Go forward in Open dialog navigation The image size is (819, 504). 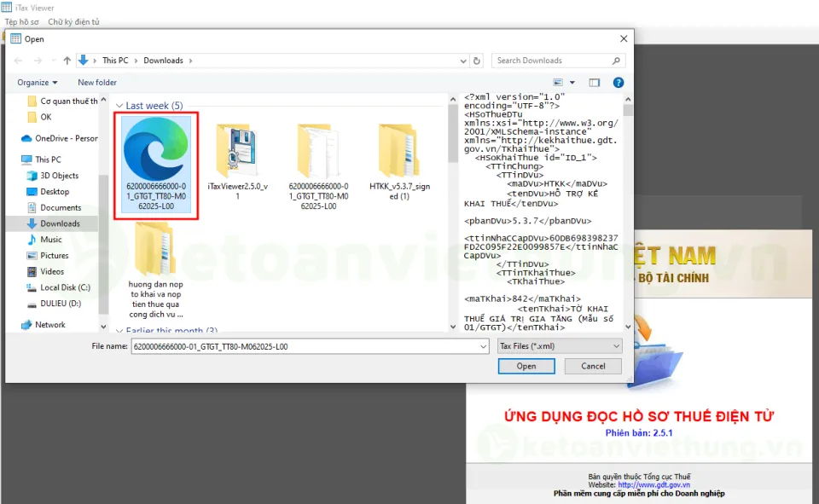[x=38, y=61]
